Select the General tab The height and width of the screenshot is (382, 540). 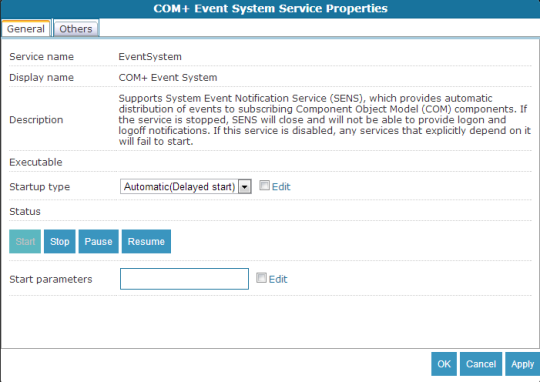[26, 28]
